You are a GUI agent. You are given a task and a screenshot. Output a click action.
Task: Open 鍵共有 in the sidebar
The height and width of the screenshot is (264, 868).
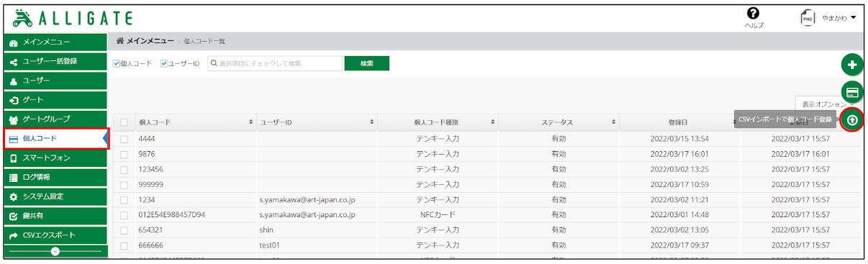(x=55, y=216)
